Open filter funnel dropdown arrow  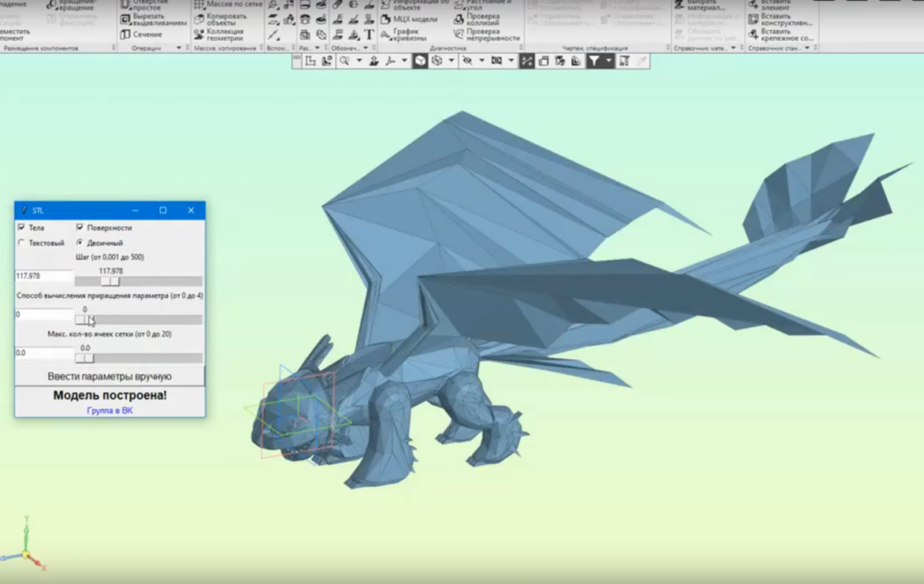(609, 61)
